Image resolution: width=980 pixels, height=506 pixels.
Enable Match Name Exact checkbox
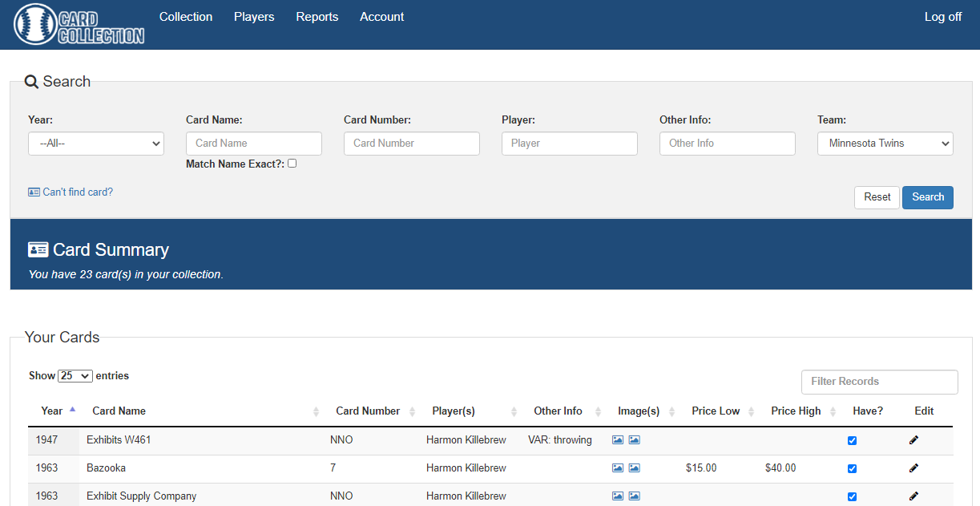(x=292, y=164)
